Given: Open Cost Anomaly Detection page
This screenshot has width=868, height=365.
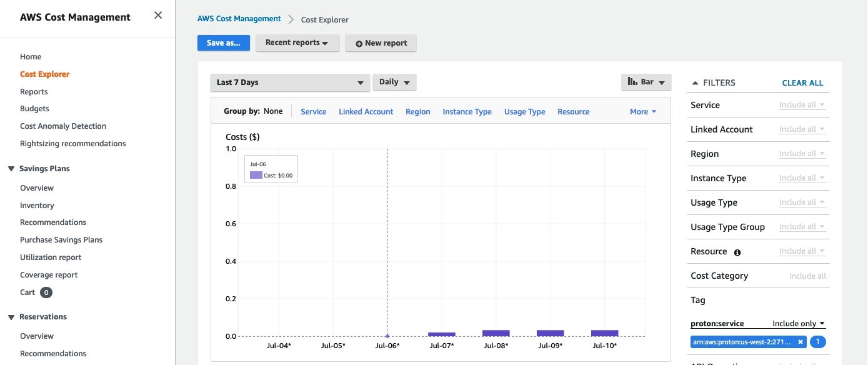Looking at the screenshot, I should [x=63, y=126].
